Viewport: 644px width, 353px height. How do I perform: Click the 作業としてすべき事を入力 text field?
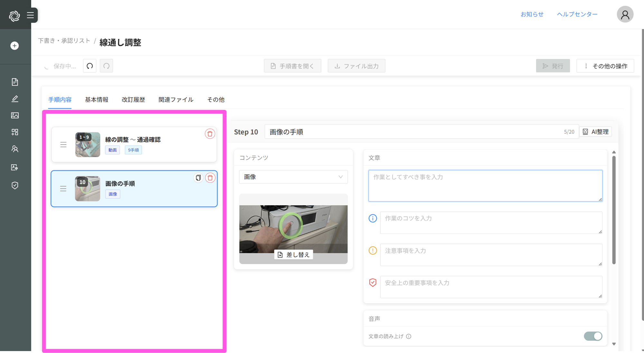[485, 186]
